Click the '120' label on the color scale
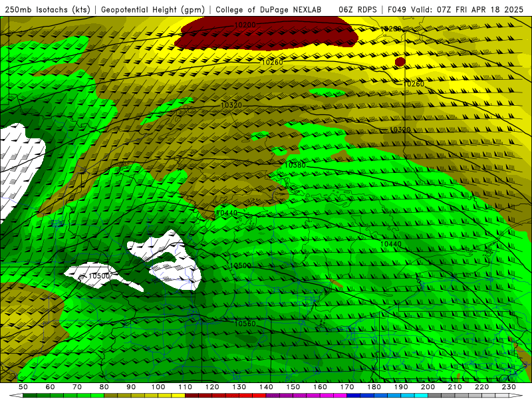The height and width of the screenshot is (399, 532). click(212, 387)
